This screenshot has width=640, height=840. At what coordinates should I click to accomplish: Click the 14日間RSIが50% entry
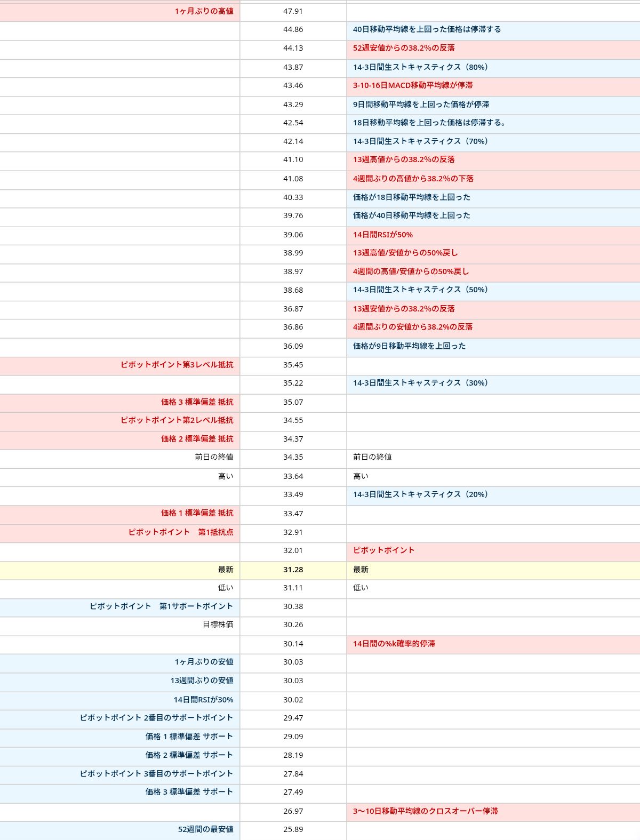pos(383,235)
